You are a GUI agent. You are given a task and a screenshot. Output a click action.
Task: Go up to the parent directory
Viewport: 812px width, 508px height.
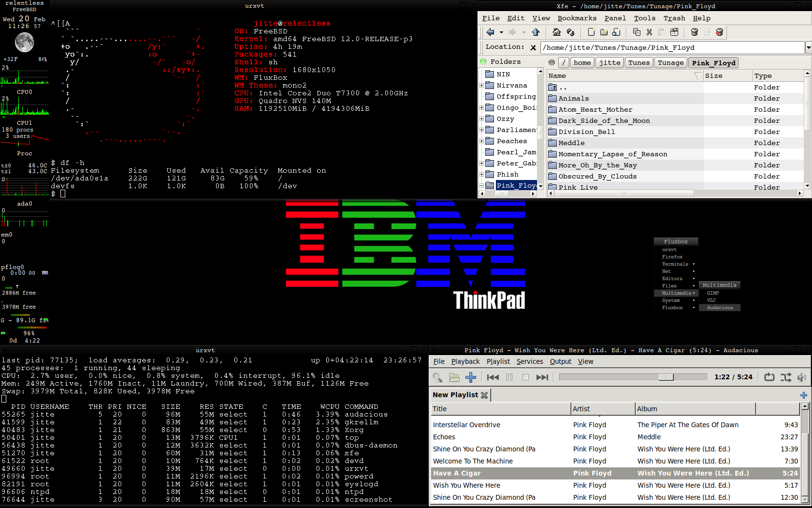click(536, 32)
